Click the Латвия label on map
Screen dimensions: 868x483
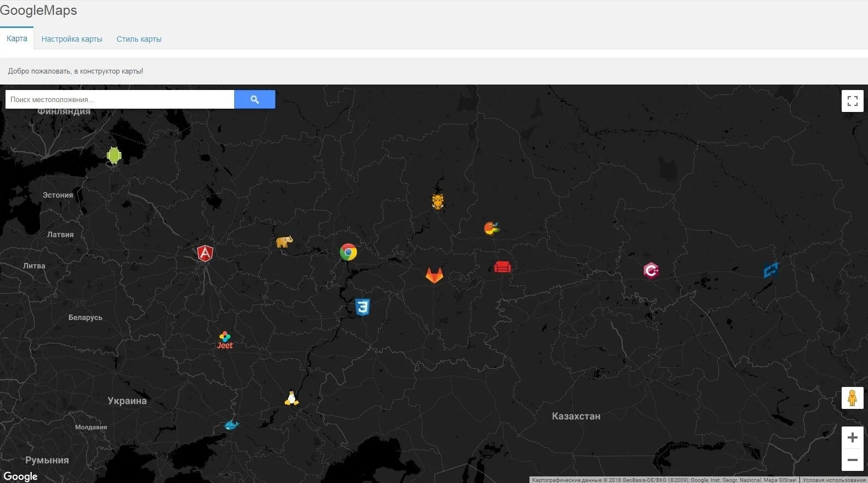pos(60,234)
